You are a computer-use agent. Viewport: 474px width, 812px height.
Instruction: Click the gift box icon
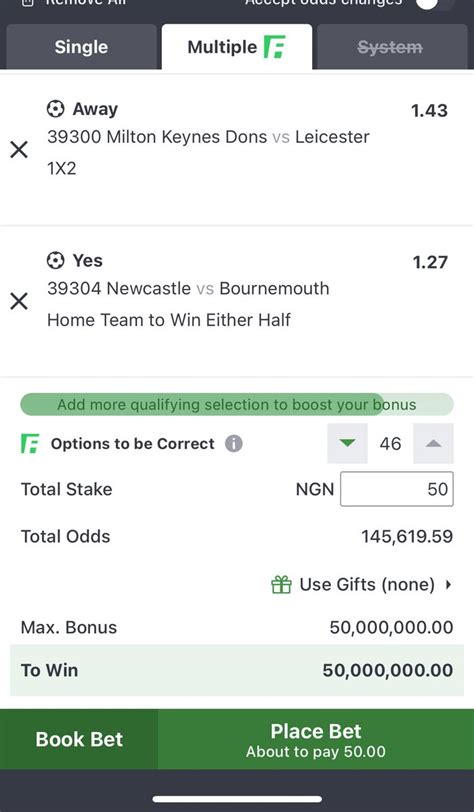coord(281,585)
